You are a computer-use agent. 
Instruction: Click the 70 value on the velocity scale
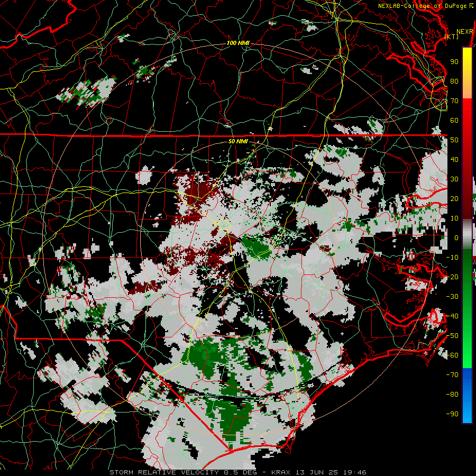pyautogui.click(x=454, y=101)
